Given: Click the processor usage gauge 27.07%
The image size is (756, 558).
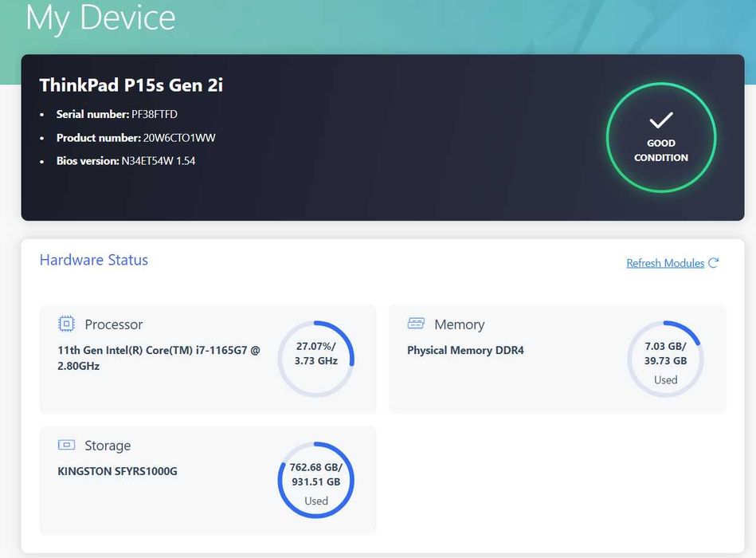Looking at the screenshot, I should pos(315,359).
